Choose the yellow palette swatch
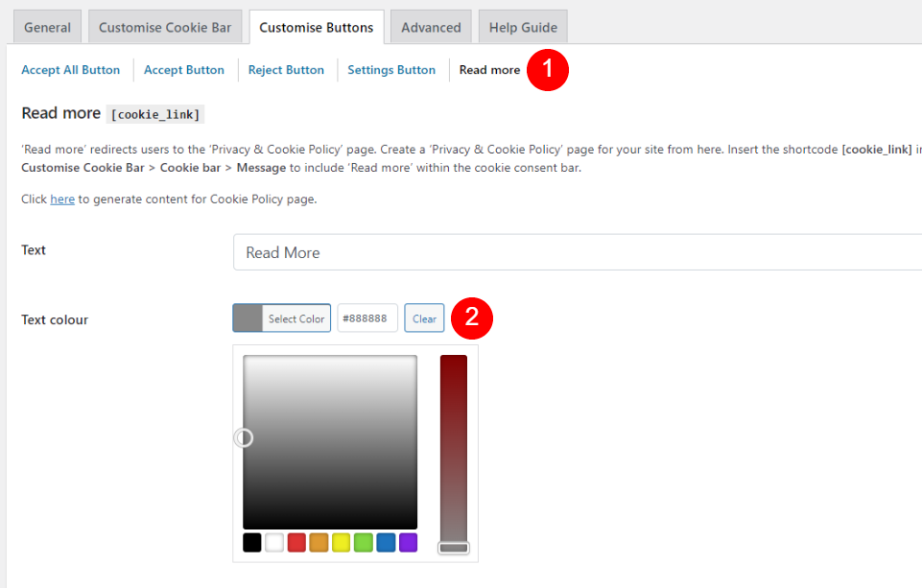 point(341,542)
